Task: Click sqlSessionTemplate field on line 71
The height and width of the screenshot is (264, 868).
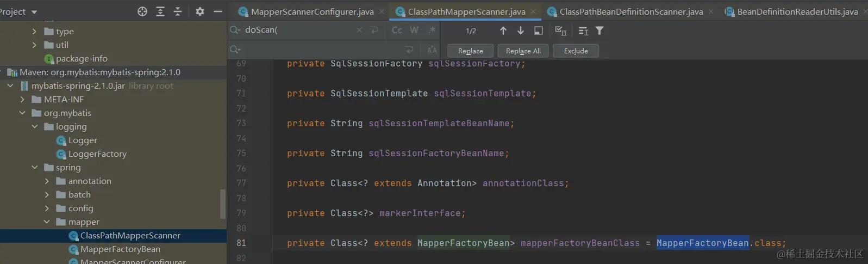Action: [483, 94]
